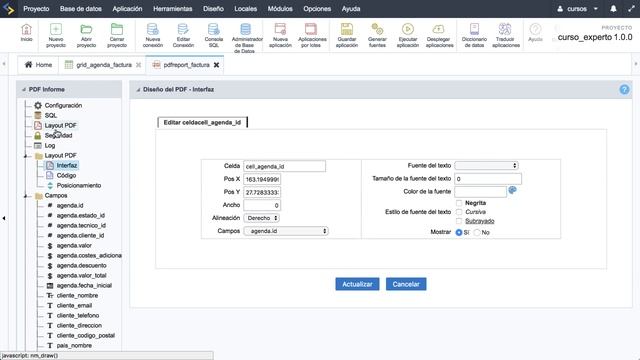
Task: Close the grid_agenda_factura tab
Action: [138, 65]
